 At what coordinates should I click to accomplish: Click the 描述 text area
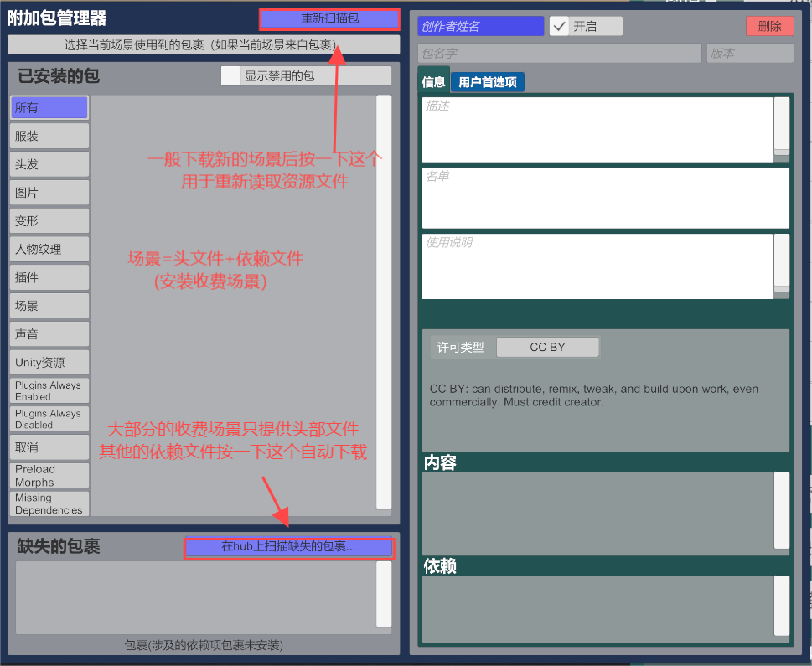click(x=597, y=129)
